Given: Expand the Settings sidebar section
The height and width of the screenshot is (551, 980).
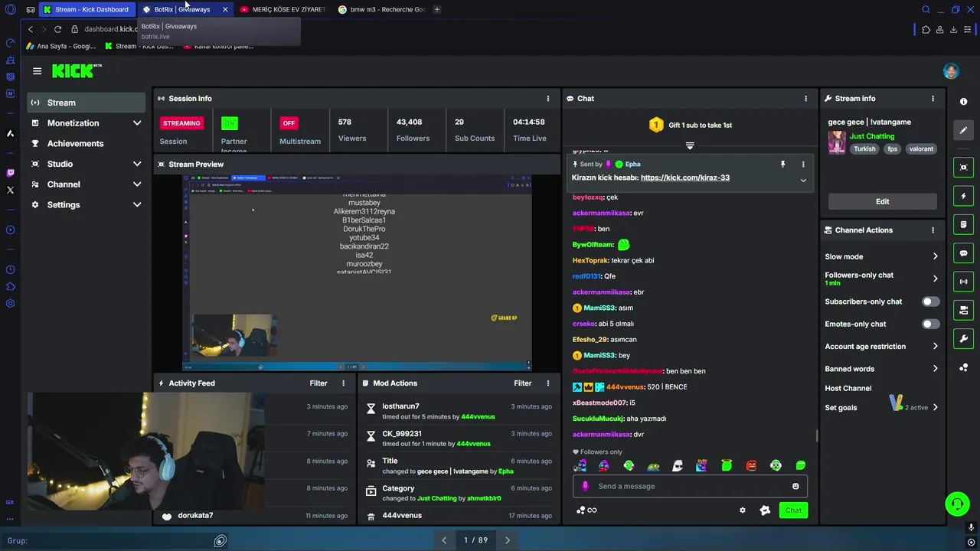Looking at the screenshot, I should (x=137, y=205).
